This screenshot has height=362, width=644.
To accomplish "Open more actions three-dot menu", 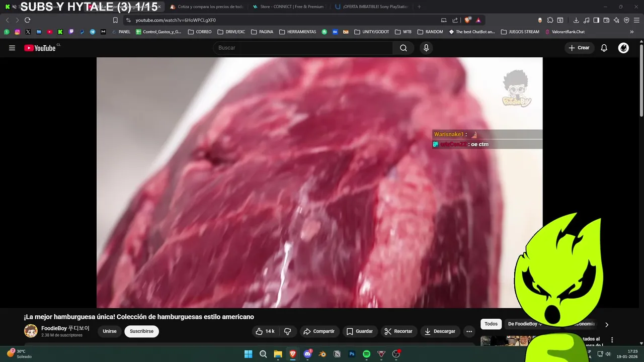I will pyautogui.click(x=469, y=331).
